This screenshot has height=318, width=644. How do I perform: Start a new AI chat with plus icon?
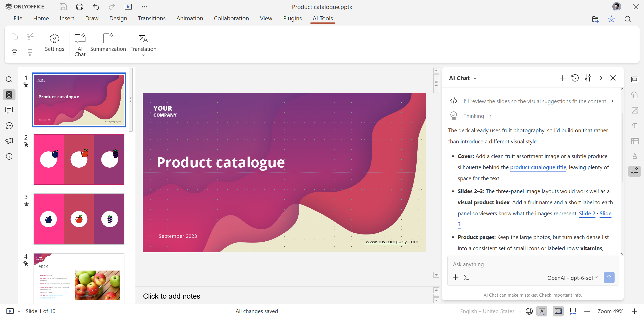[562, 78]
